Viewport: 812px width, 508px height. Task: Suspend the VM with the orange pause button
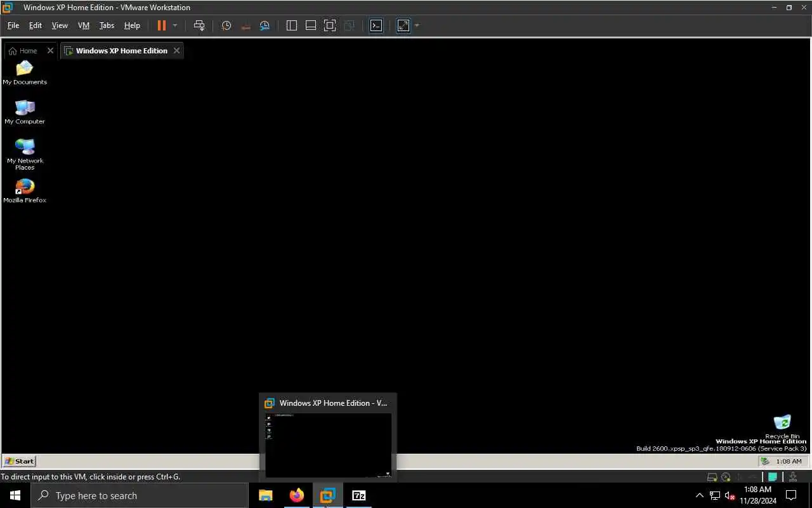[x=161, y=25]
